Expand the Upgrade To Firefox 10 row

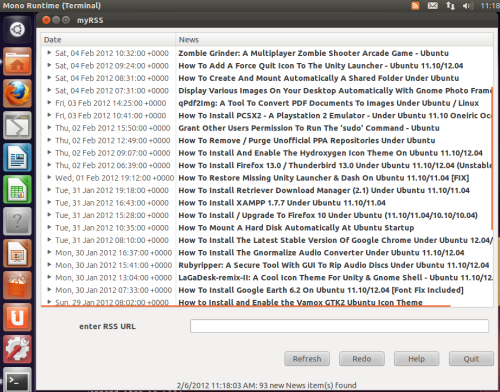pyautogui.click(x=49, y=215)
